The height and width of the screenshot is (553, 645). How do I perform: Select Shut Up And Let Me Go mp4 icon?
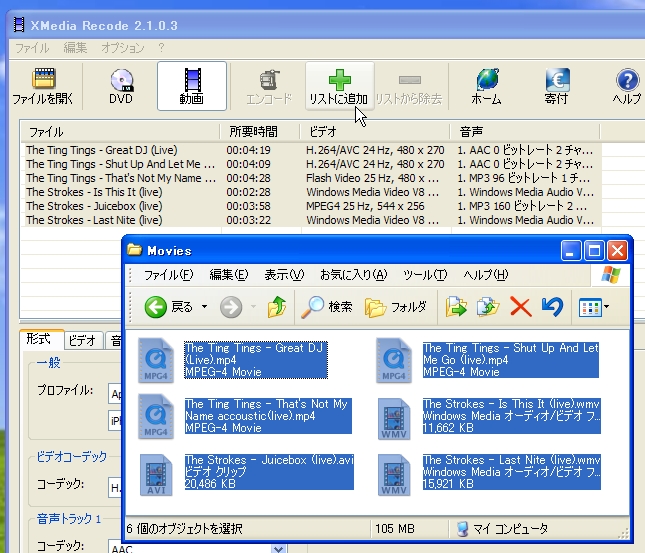click(394, 360)
